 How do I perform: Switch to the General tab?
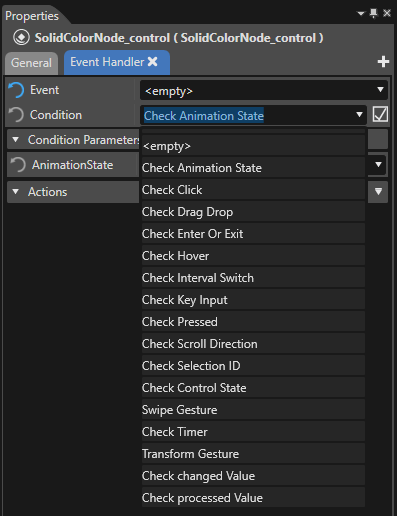[31, 63]
